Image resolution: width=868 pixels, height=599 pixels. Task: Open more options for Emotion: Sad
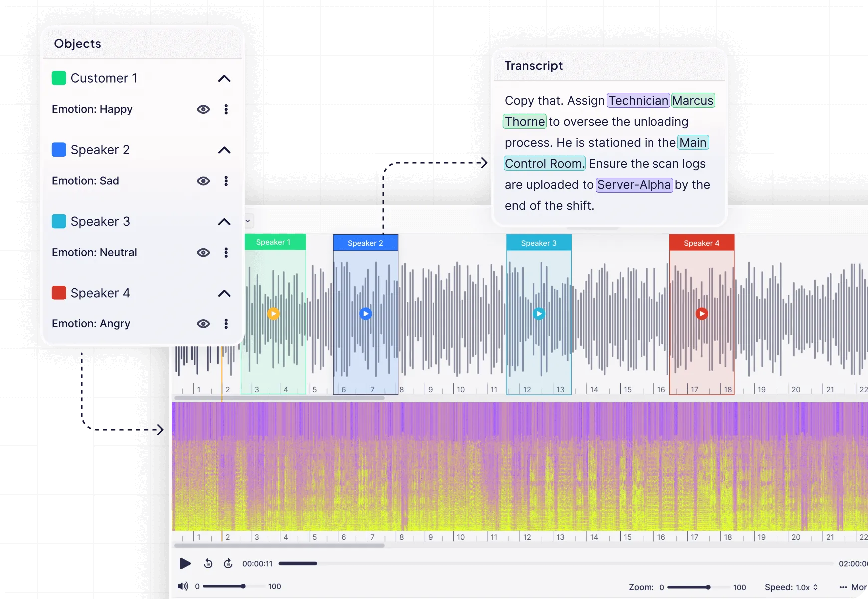click(226, 181)
